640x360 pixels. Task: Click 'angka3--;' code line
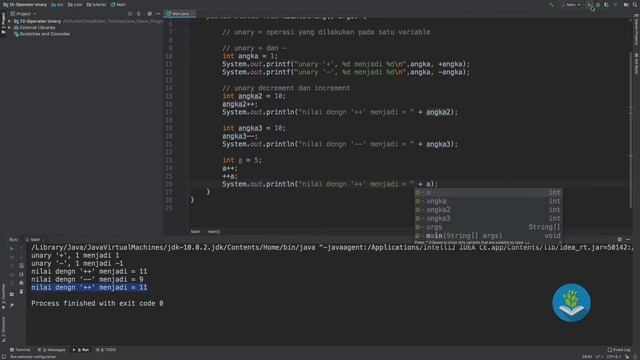pyautogui.click(x=240, y=136)
